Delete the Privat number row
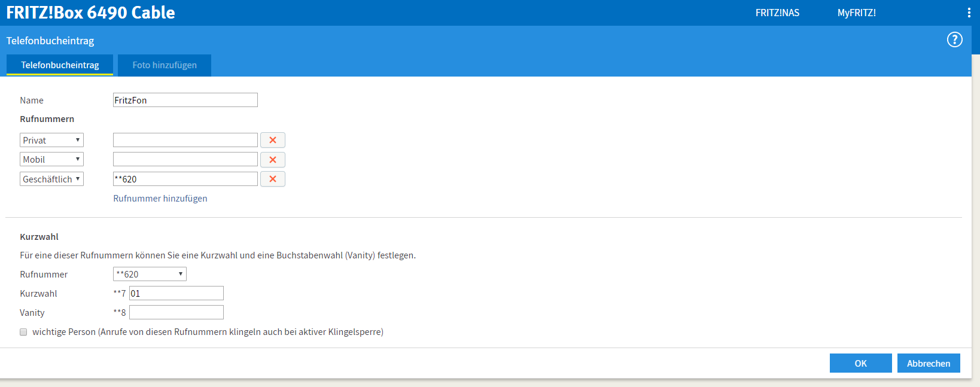The image size is (980, 387). point(273,140)
